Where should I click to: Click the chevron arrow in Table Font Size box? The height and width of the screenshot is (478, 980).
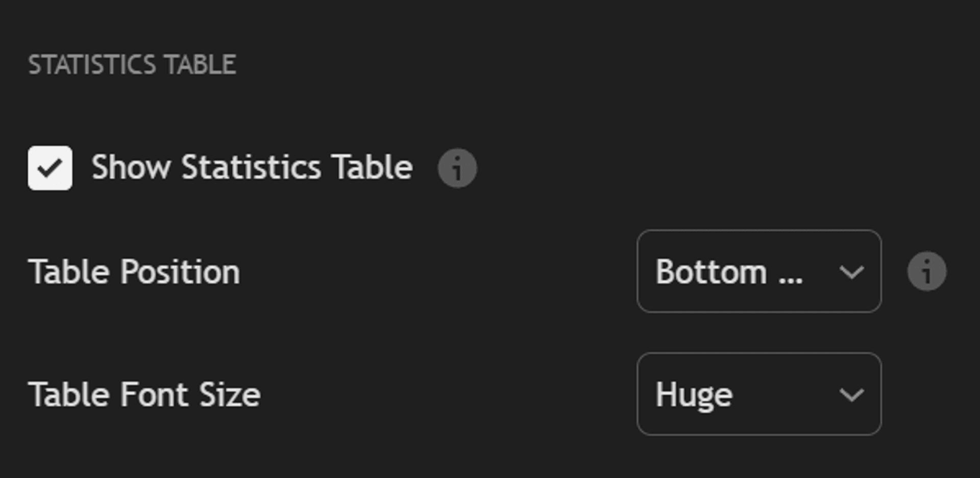click(851, 395)
